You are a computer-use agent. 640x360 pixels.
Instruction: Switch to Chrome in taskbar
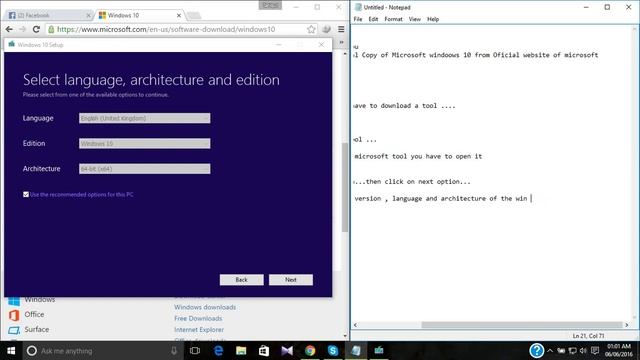point(310,351)
